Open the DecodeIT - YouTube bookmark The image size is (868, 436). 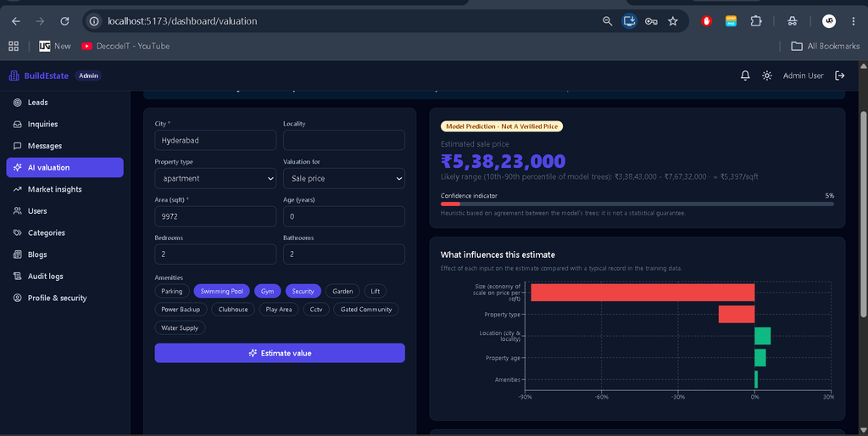tap(125, 46)
